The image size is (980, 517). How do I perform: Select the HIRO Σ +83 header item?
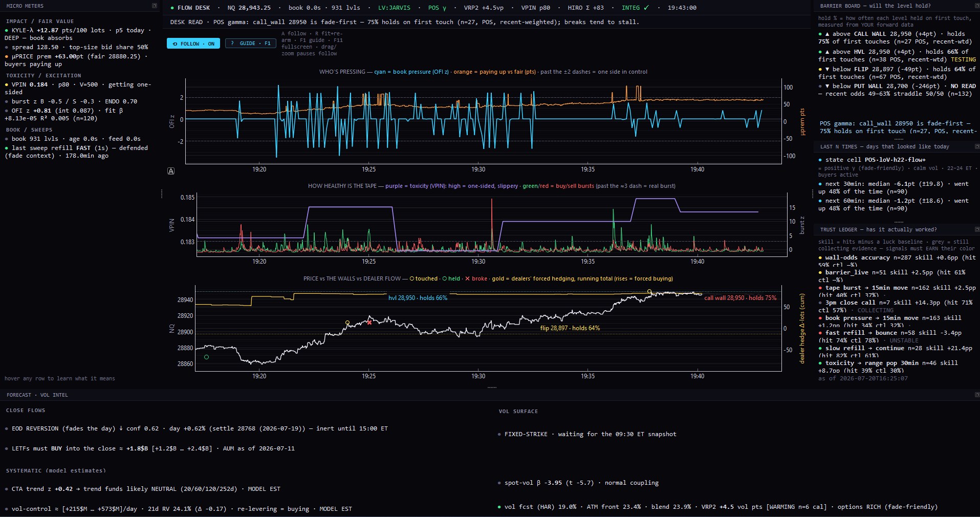(x=585, y=8)
